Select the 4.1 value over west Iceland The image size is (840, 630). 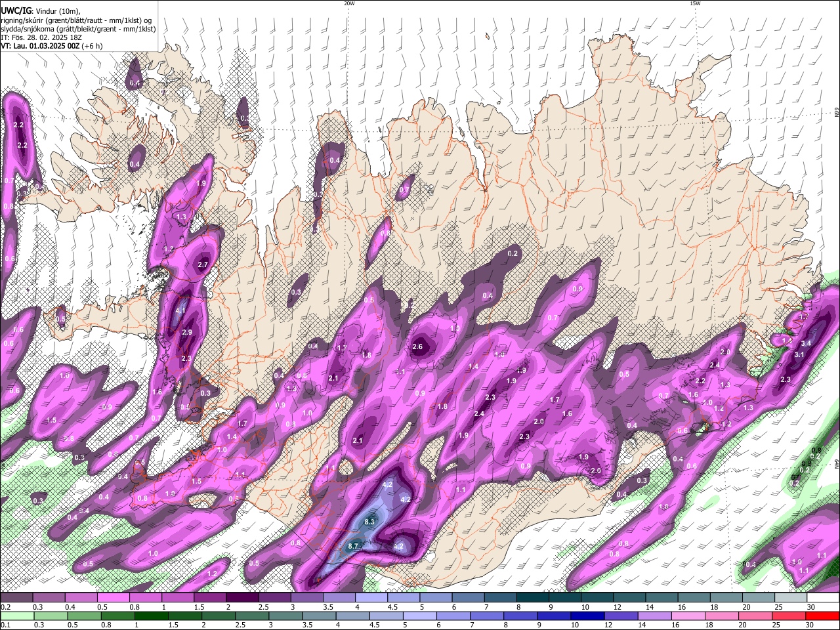click(181, 311)
